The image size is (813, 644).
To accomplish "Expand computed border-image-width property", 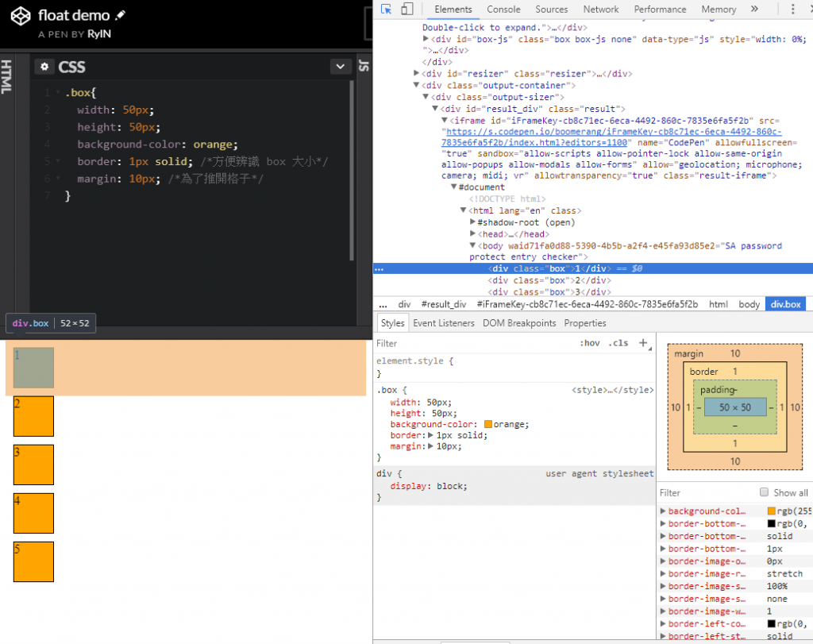I will [663, 611].
